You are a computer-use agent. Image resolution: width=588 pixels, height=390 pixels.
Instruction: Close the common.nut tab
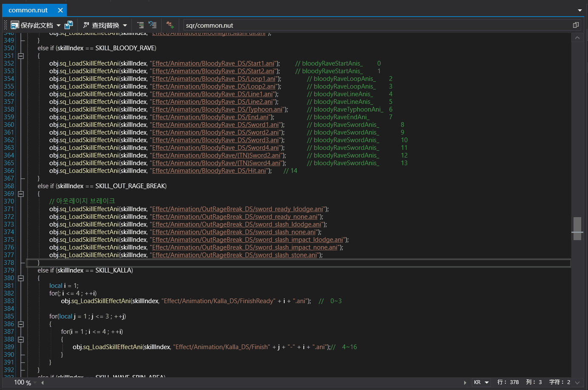[x=60, y=10]
